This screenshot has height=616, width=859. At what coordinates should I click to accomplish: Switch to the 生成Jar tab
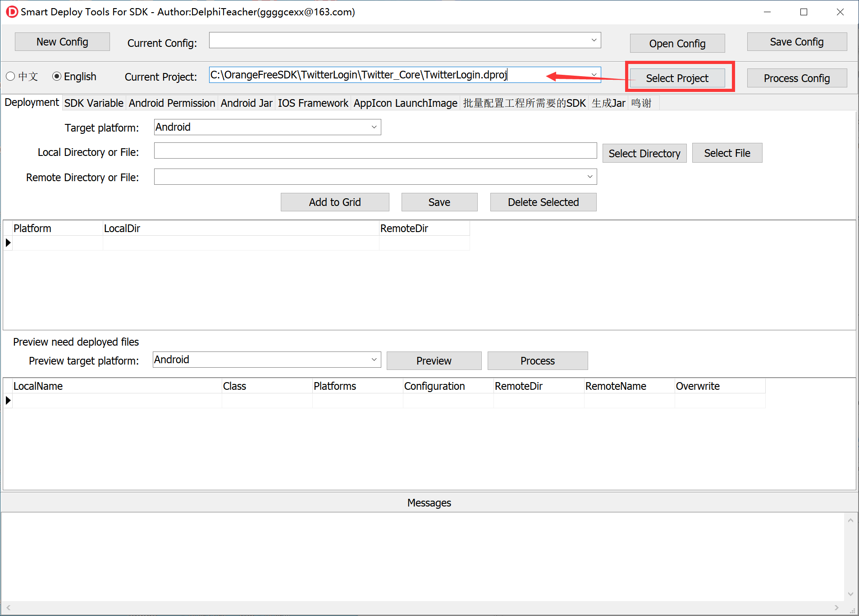point(608,103)
